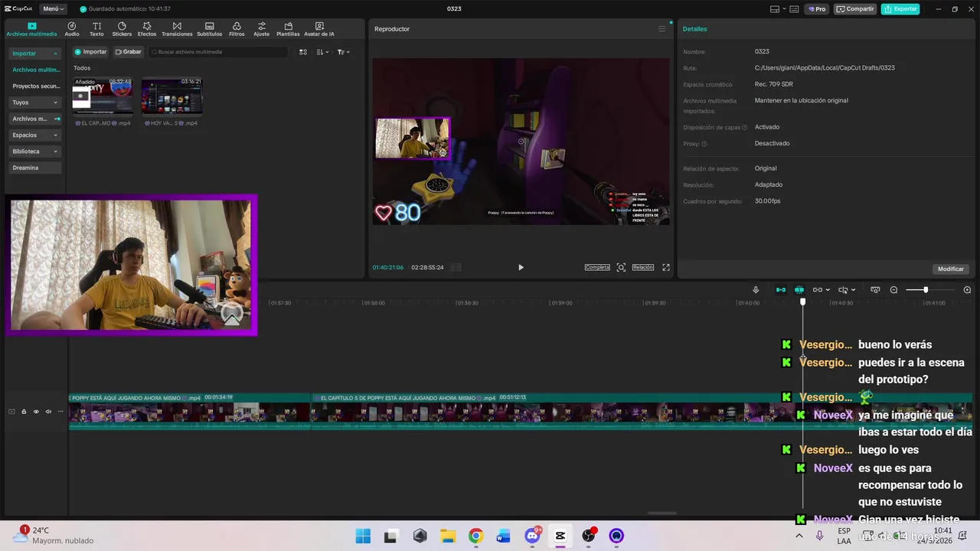Click the crop frame preview icon
This screenshot has width=980, height=551.
coord(621,267)
